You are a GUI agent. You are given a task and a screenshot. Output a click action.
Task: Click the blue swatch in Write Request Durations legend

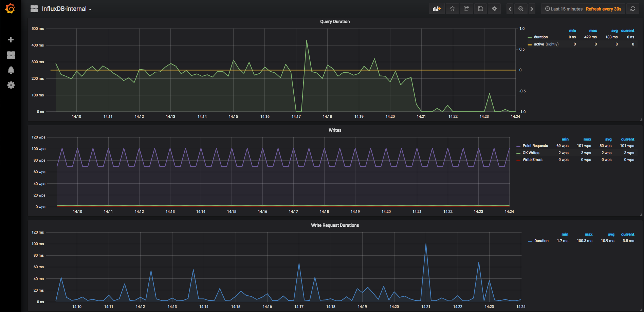point(530,241)
